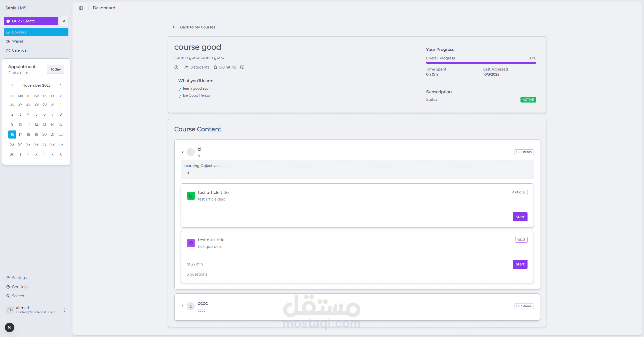The image size is (644, 337).
Task: Open Wallet from the sidebar
Action: 18,41
